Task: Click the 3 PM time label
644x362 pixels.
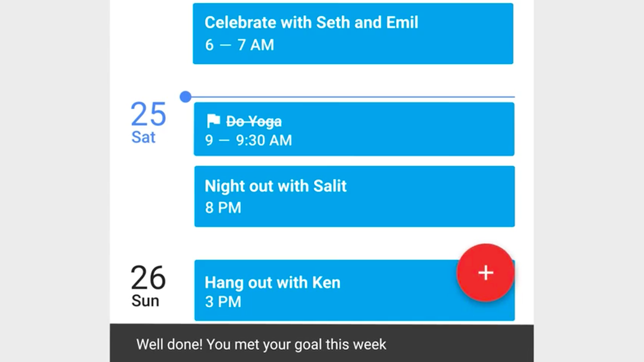Action: click(223, 302)
